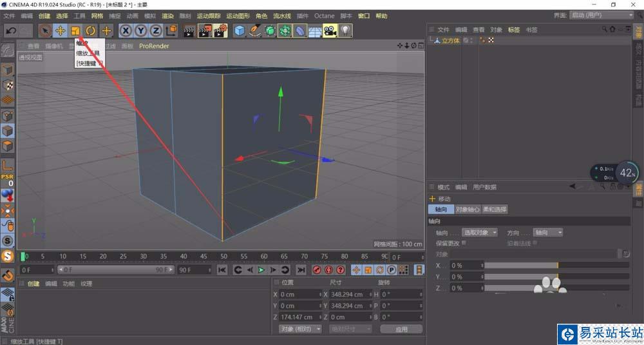This screenshot has height=345, width=644.
Task: Select the Rotate tool in the toolbar
Action: pos(91,30)
